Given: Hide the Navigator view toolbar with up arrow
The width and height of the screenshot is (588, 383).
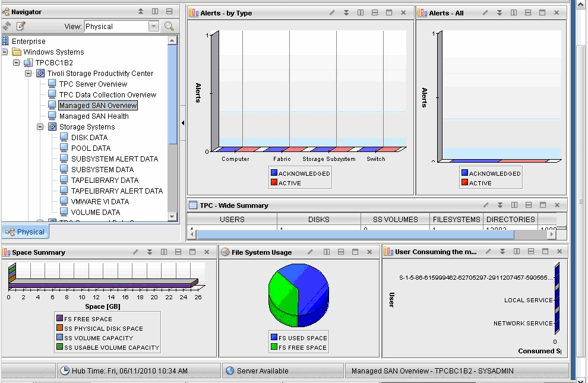Looking at the screenshot, I should [x=141, y=12].
